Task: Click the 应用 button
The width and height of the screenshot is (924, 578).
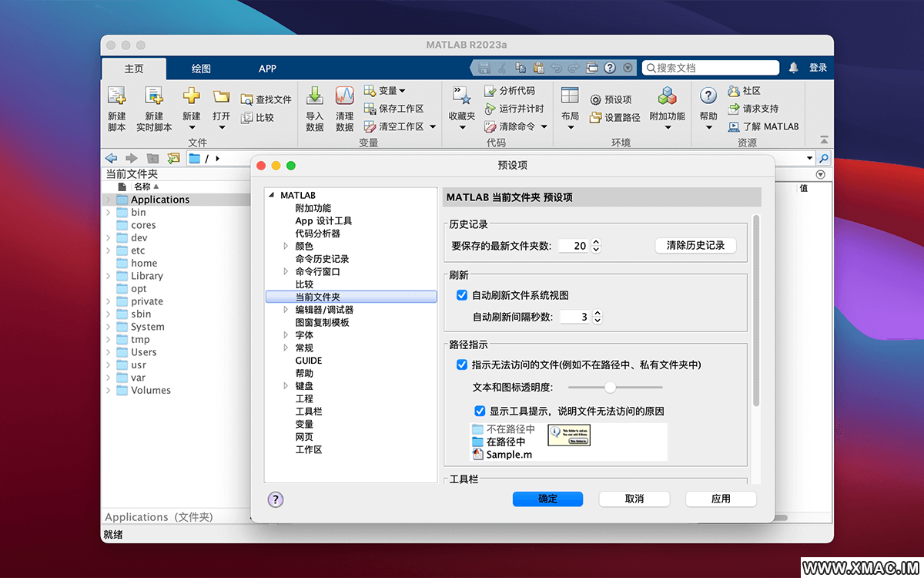Action: click(721, 499)
